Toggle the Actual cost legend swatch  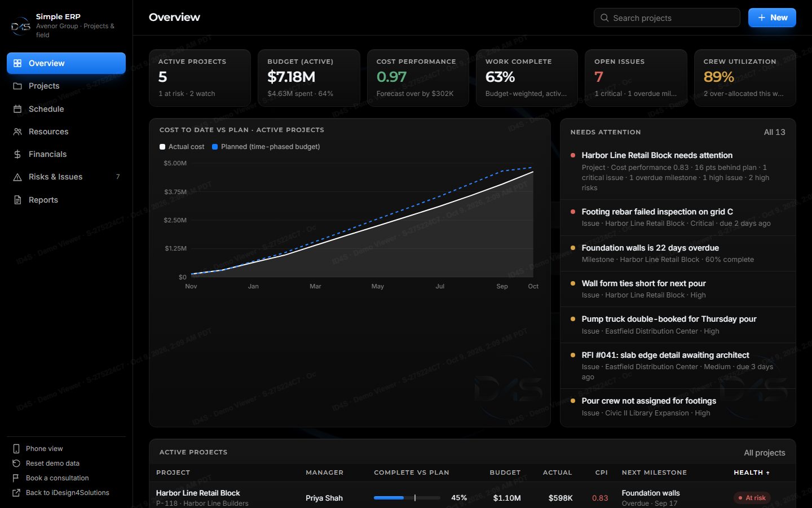pyautogui.click(x=162, y=147)
